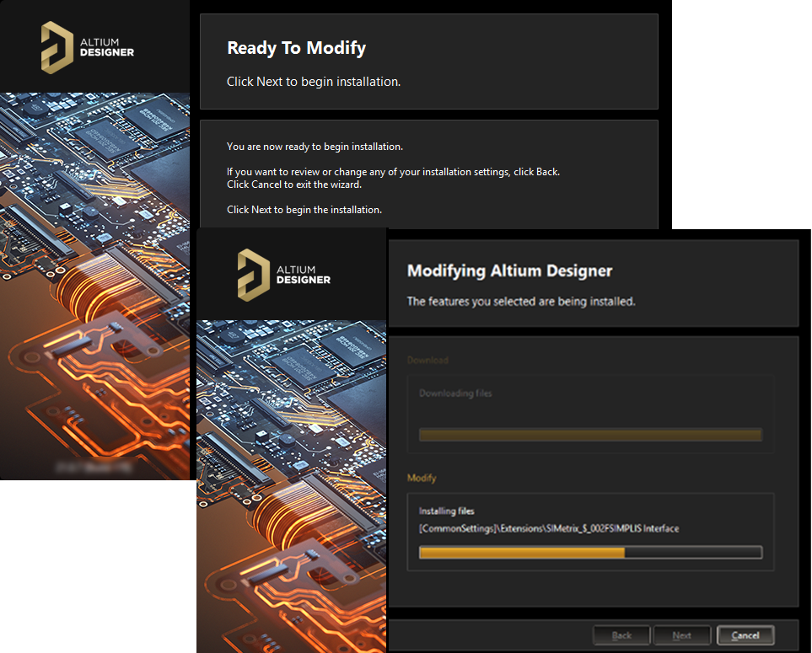Click the Altium Designer logo in the back window
The image size is (812, 653).
88,47
